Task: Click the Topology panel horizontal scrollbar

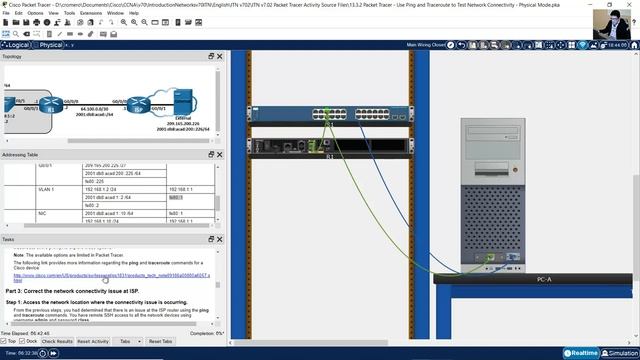Action: click(138, 141)
